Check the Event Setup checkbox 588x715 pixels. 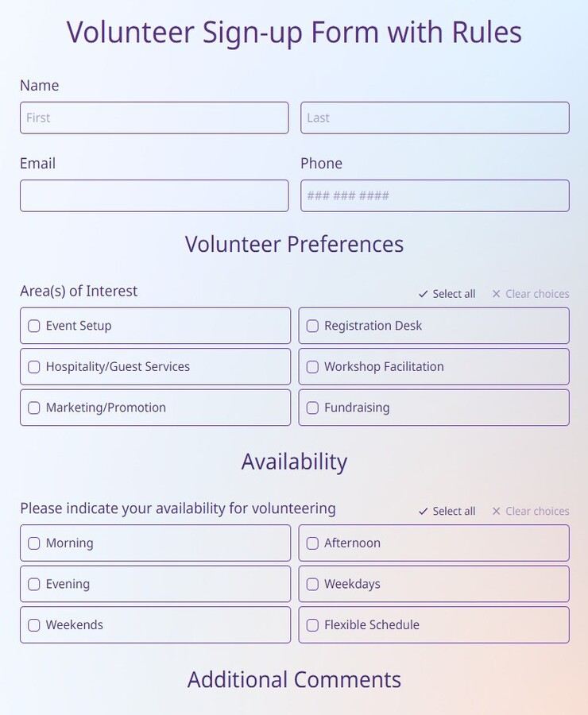33,326
